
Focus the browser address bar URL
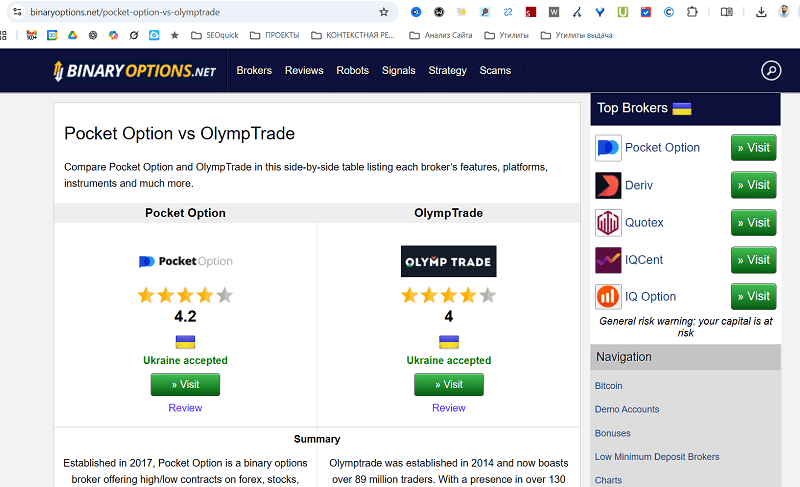click(125, 12)
